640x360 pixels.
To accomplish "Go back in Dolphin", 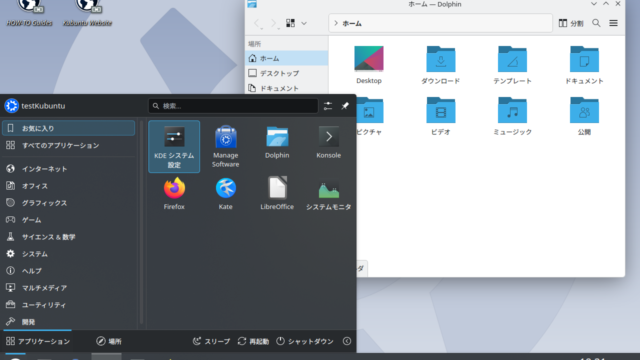I will point(256,23).
